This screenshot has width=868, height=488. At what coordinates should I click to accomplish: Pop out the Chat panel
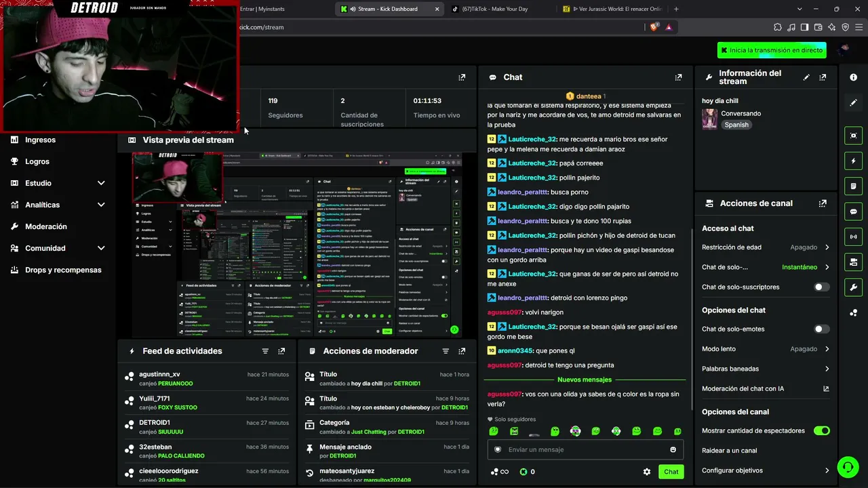tap(678, 77)
